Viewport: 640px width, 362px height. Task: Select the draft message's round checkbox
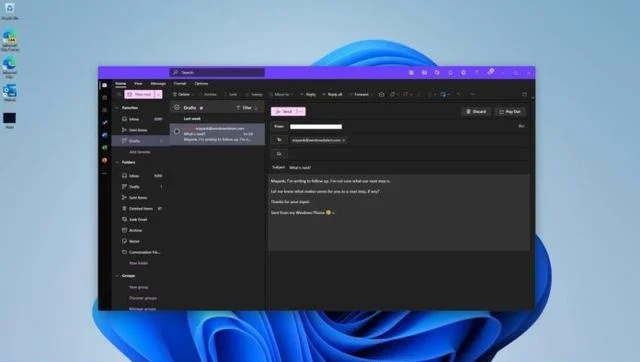(177, 131)
